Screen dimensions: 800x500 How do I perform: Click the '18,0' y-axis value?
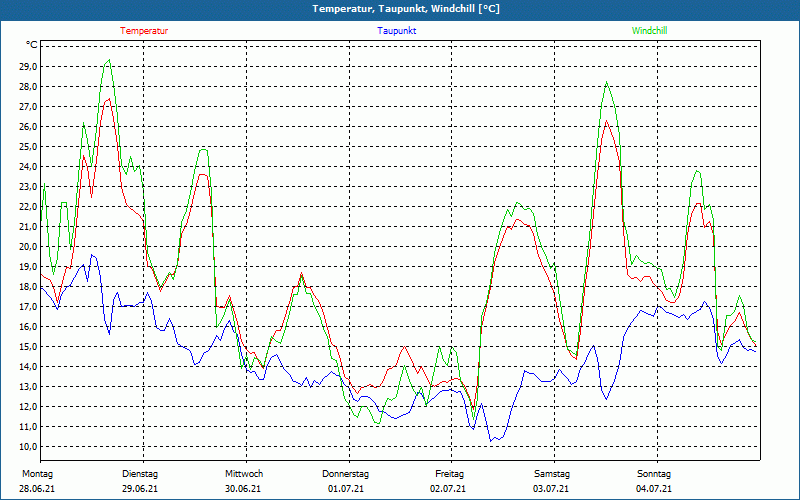point(29,287)
